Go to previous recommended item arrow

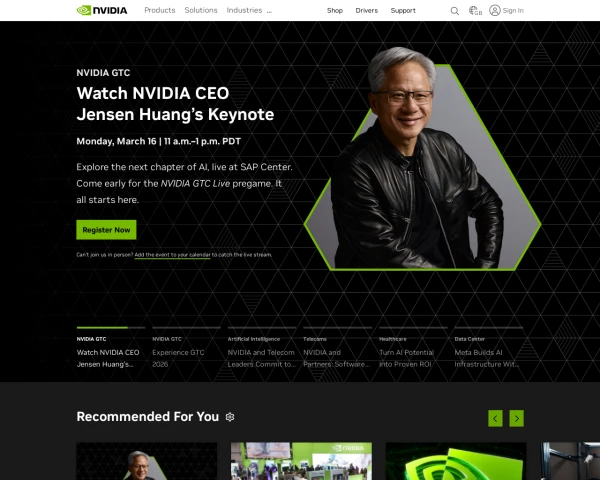pyautogui.click(x=495, y=418)
